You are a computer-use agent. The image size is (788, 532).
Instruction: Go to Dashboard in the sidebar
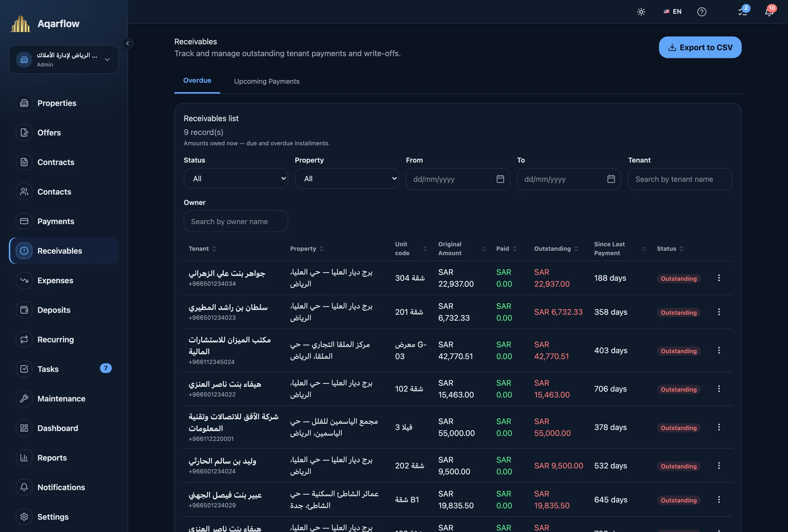(x=64, y=428)
